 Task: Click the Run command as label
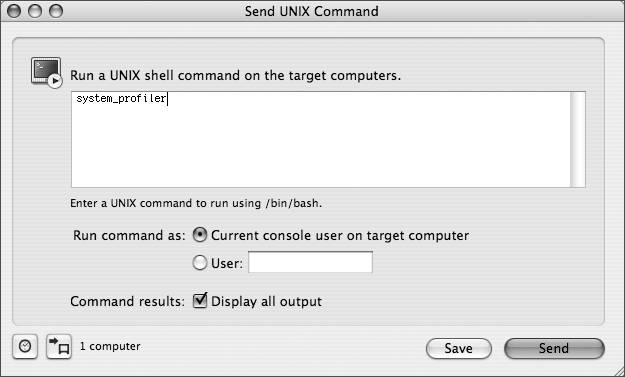coord(129,236)
